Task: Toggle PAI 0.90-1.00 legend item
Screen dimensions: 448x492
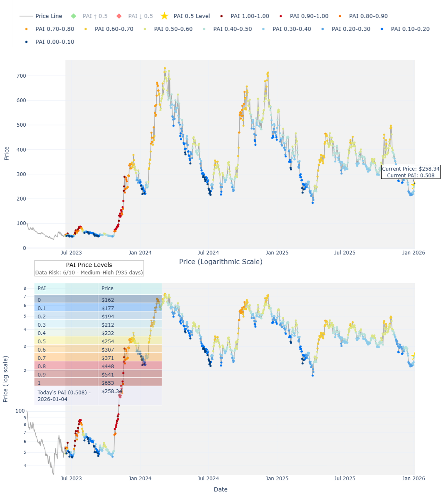Action: (x=309, y=16)
